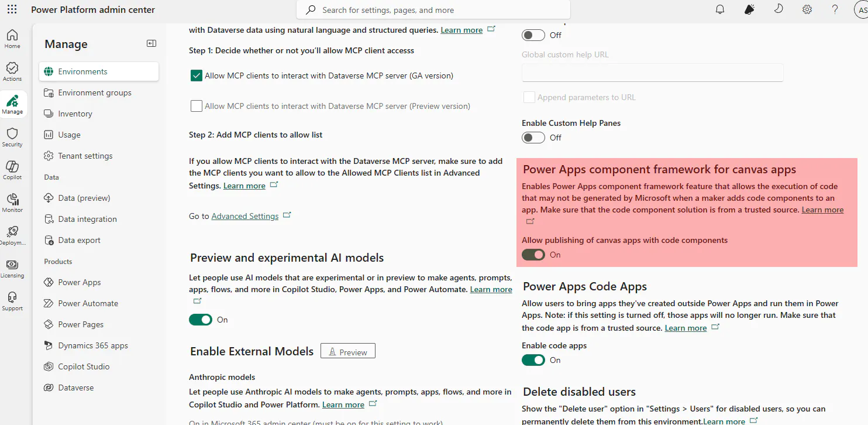
Task: Open Environment groups in the Manage menu
Action: pos(99,92)
